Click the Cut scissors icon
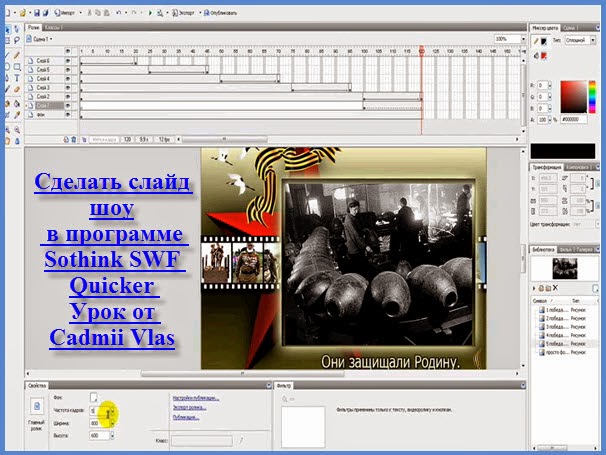The image size is (606, 455). [x=89, y=13]
